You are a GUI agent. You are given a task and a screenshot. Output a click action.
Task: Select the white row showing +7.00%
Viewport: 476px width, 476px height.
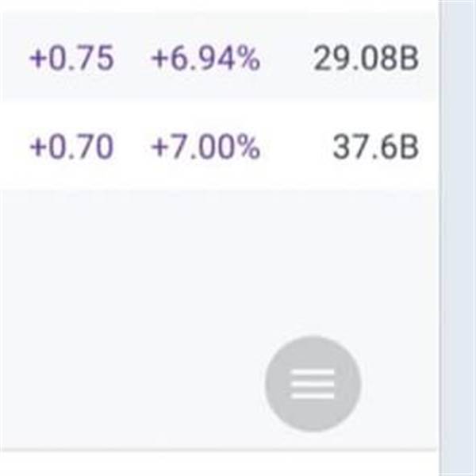point(220,146)
